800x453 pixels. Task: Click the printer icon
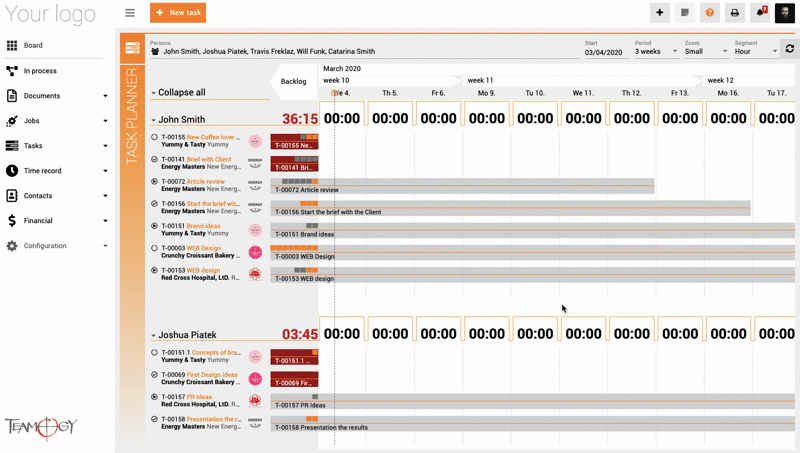(735, 13)
